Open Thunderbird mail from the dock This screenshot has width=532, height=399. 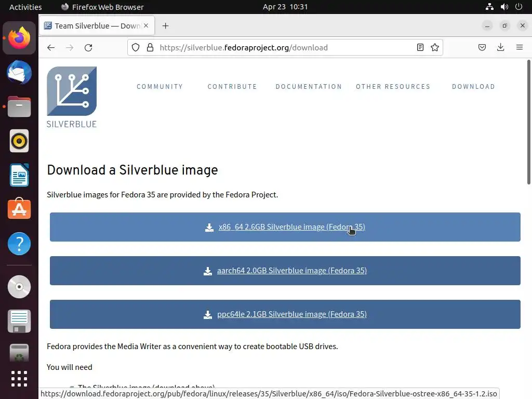click(19, 72)
